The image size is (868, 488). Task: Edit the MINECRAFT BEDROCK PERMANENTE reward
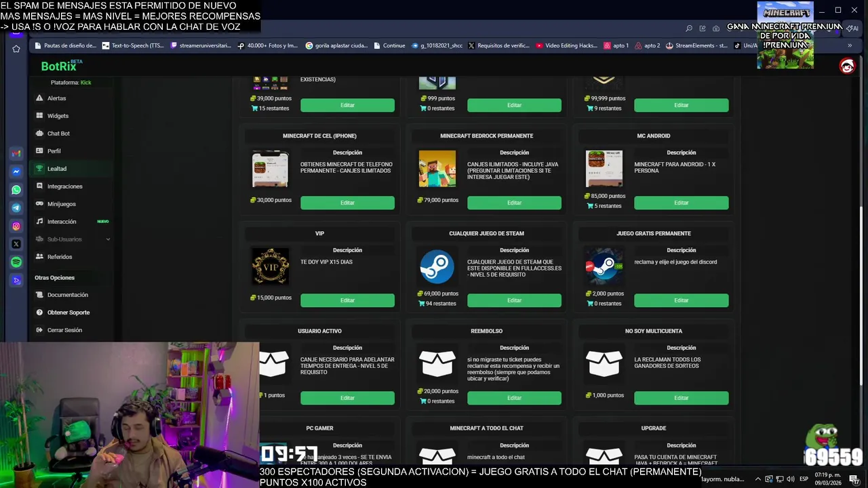pyautogui.click(x=514, y=203)
